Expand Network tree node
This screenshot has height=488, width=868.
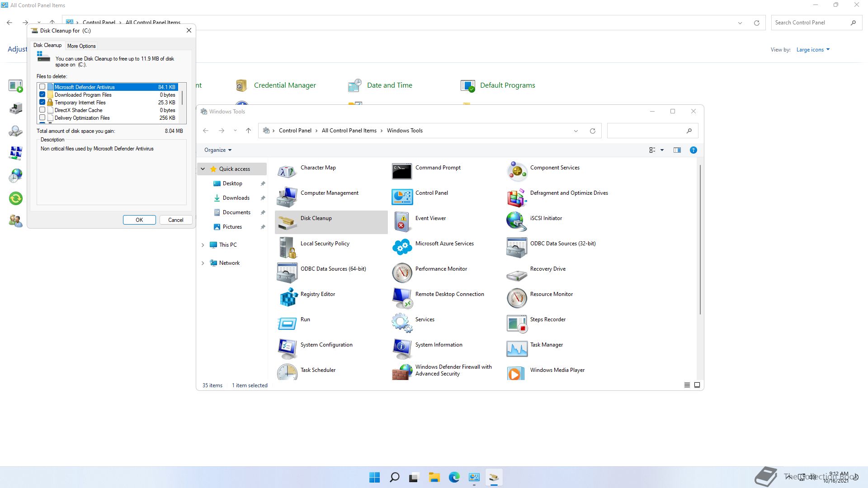[203, 263]
